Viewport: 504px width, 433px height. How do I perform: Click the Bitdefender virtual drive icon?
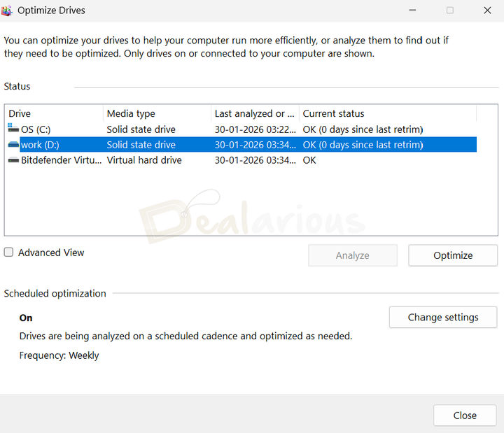click(13, 160)
